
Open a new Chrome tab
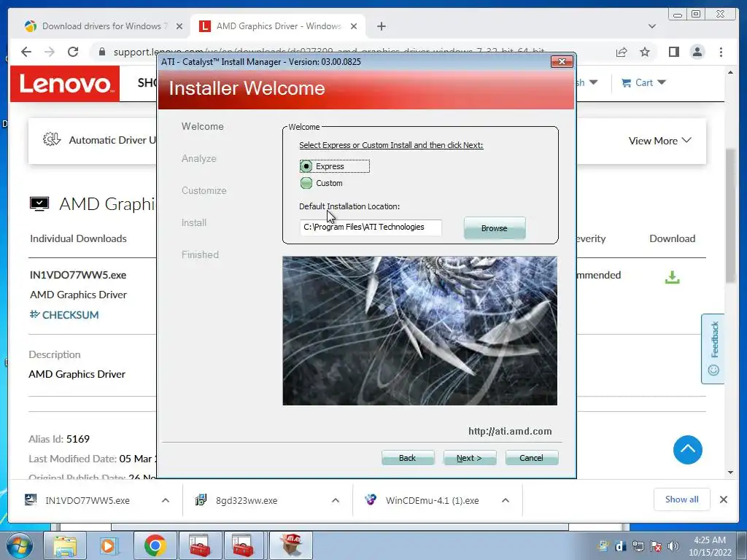point(381,26)
